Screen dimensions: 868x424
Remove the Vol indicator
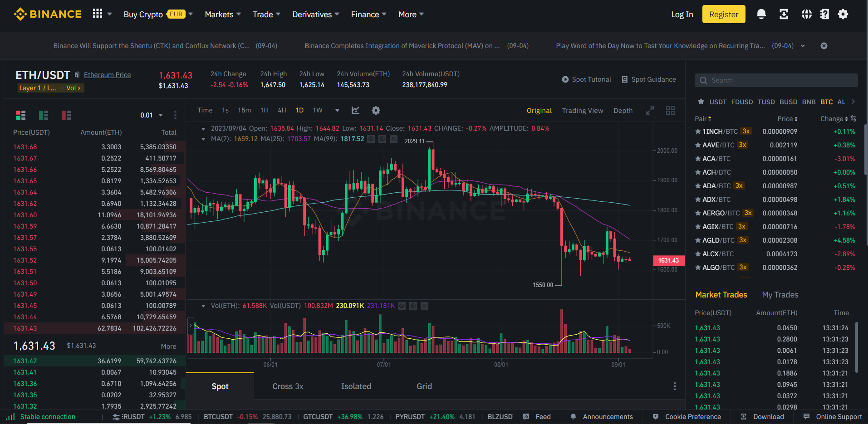click(424, 306)
